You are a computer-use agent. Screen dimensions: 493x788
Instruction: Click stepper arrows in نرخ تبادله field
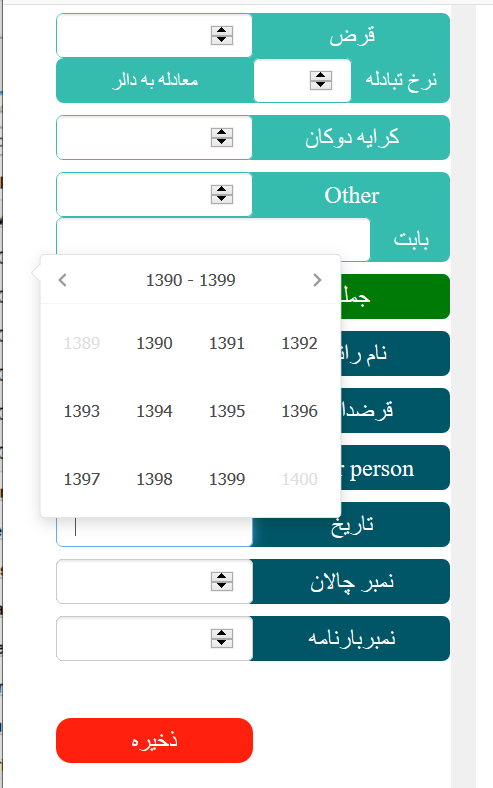click(321, 80)
